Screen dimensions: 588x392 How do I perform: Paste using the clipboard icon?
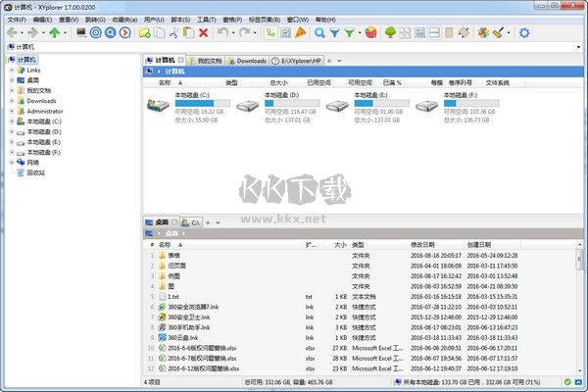pos(188,33)
